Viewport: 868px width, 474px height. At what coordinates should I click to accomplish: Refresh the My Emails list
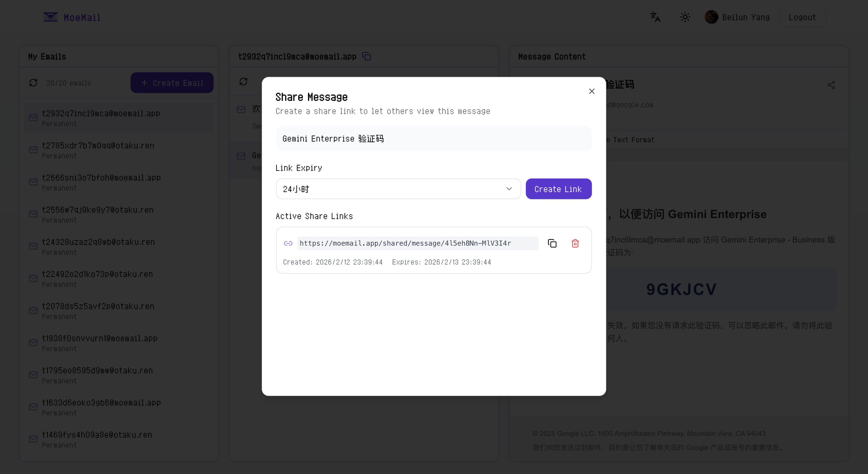click(33, 83)
